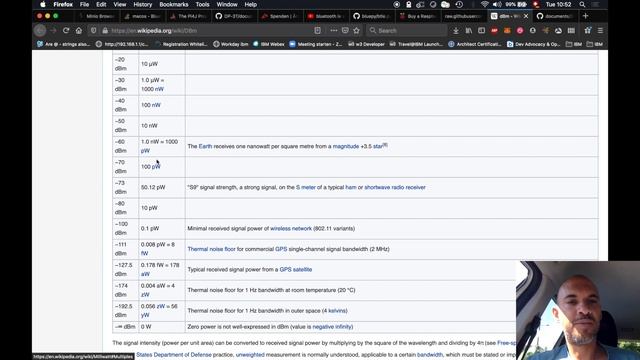
Task: Follow the pW link in −60 dBm row
Action: 145,151
